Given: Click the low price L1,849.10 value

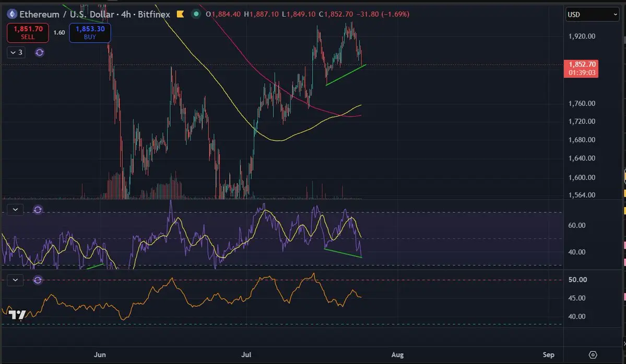Looking at the screenshot, I should tap(299, 14).
